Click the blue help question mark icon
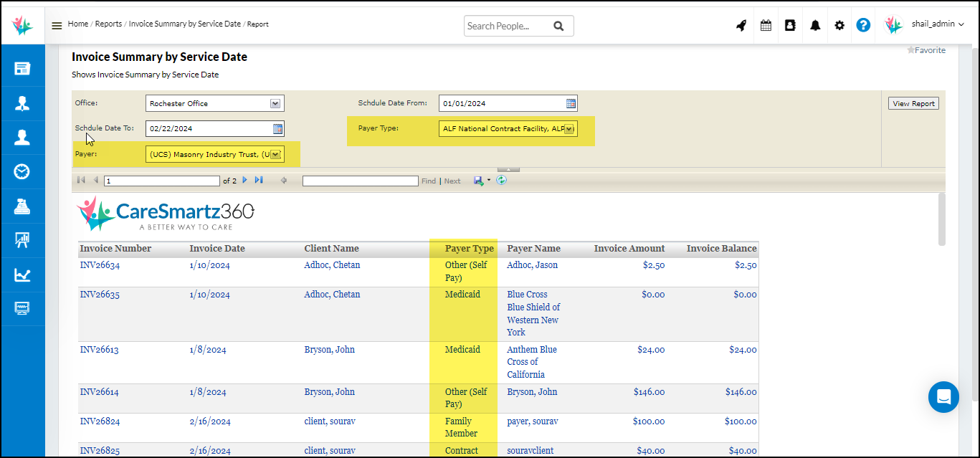 tap(863, 25)
